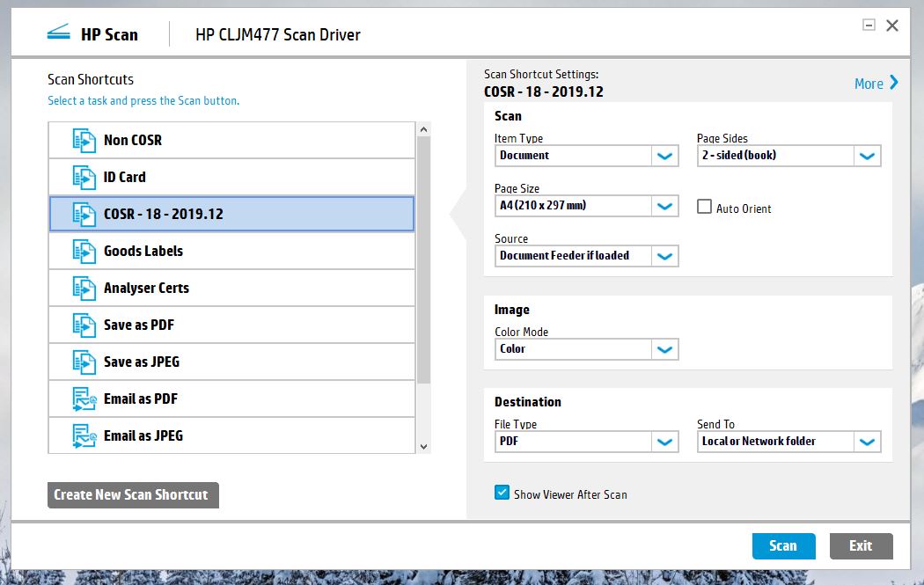Click the Email as JPEG envelope icon

pos(84,436)
